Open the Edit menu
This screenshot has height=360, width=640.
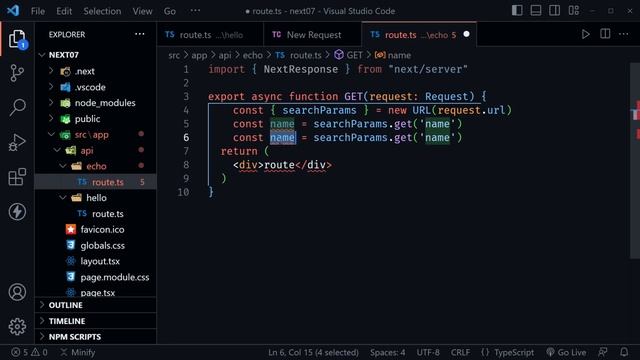click(64, 11)
